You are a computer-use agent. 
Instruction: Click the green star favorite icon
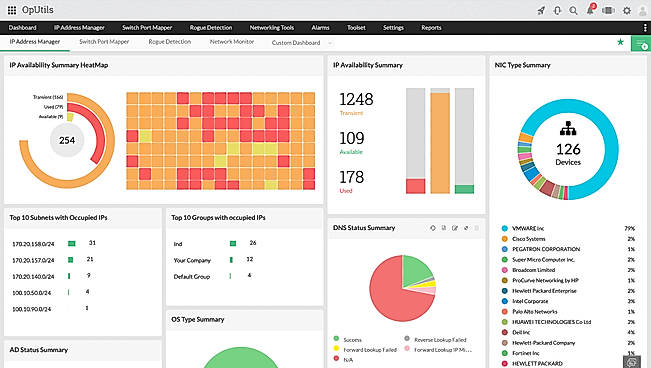click(620, 42)
